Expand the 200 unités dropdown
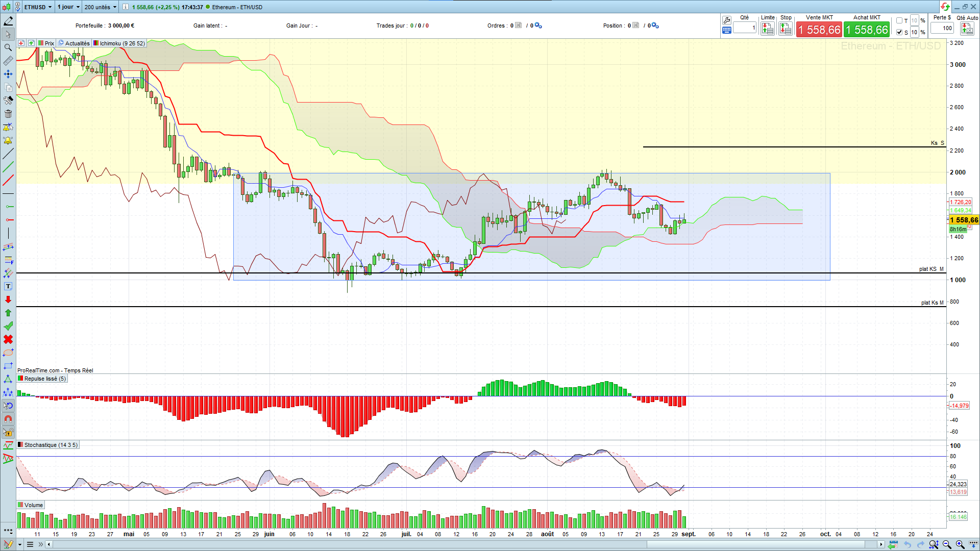 tap(100, 7)
